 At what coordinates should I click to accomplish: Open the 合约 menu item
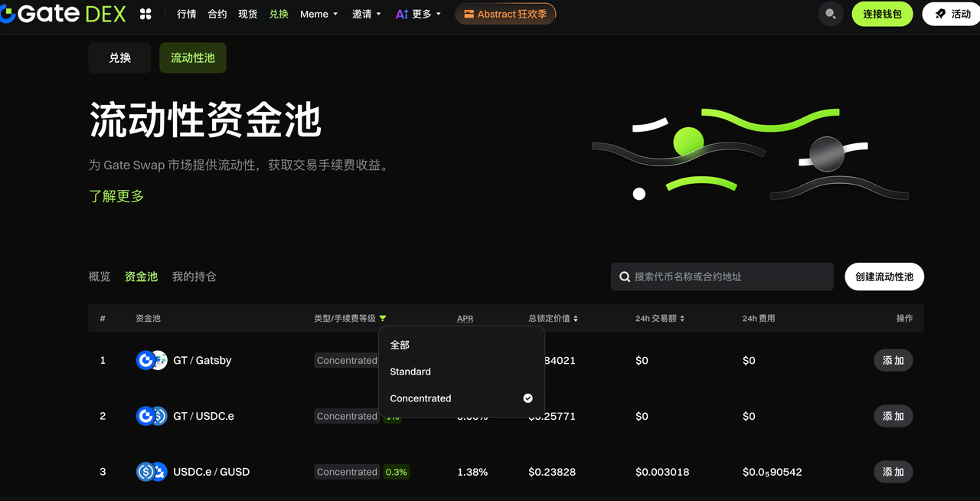(x=217, y=14)
